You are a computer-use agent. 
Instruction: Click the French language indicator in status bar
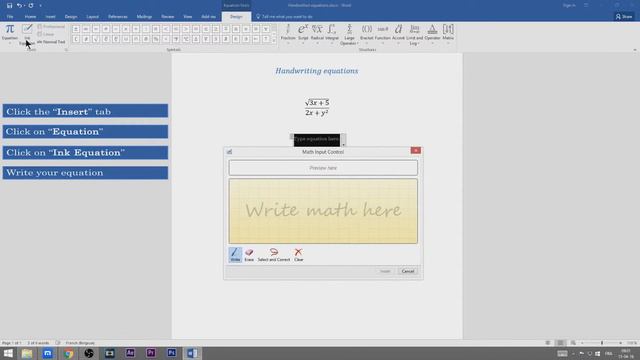tap(80, 343)
